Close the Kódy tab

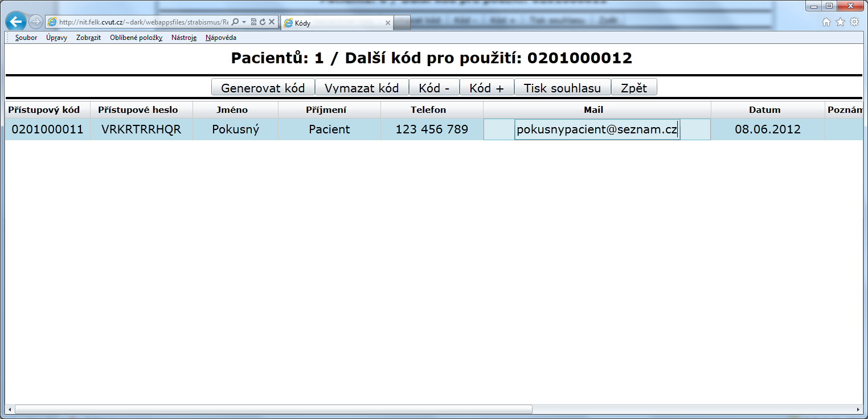388,23
